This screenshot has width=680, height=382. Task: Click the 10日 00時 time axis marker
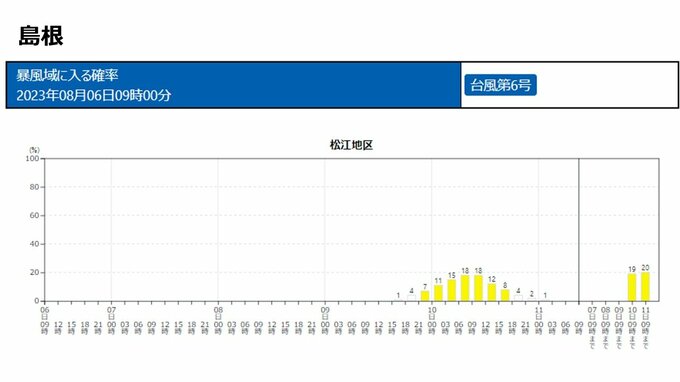click(432, 321)
